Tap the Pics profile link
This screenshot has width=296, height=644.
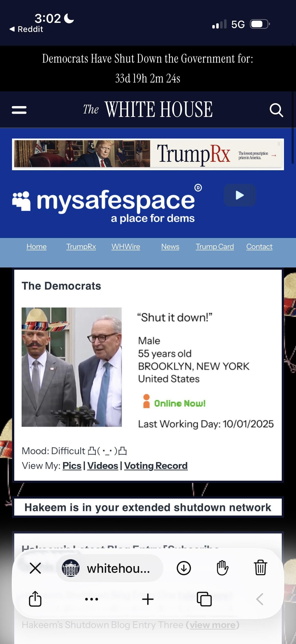72,465
